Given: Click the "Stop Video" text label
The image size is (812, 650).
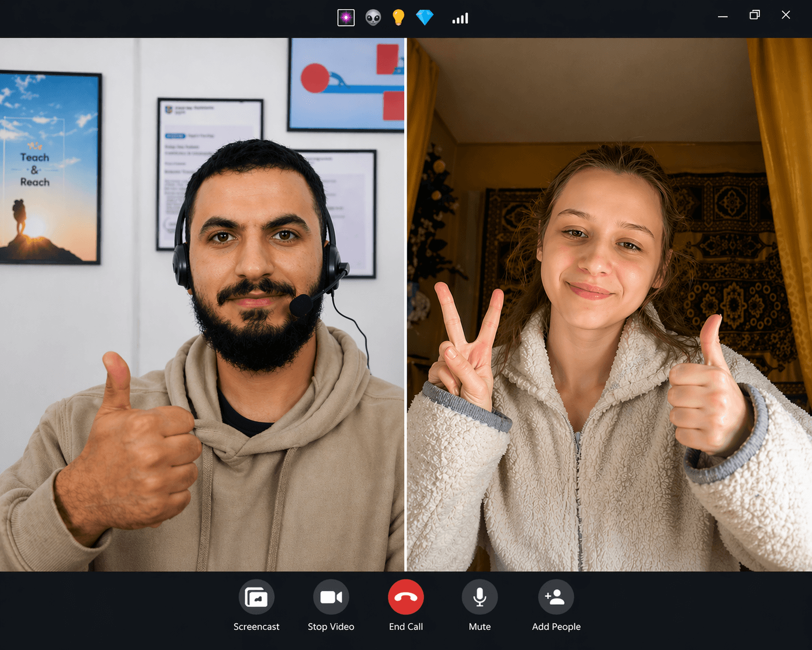Looking at the screenshot, I should point(331,627).
